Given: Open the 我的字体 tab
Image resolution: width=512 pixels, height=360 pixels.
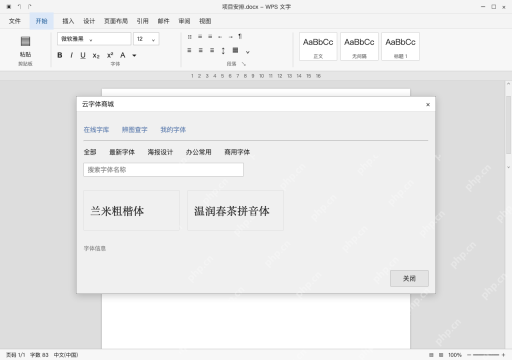Looking at the screenshot, I should (173, 130).
